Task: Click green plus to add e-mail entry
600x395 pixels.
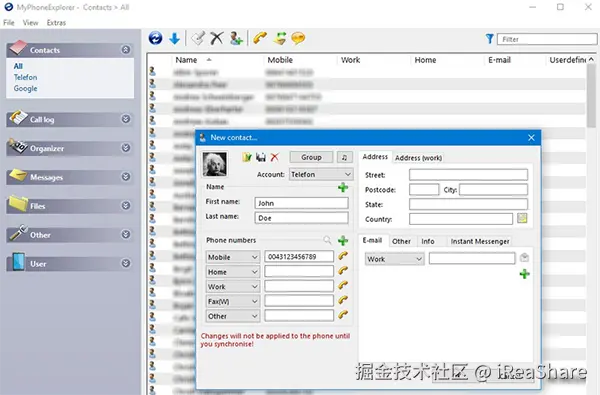Action: click(524, 274)
